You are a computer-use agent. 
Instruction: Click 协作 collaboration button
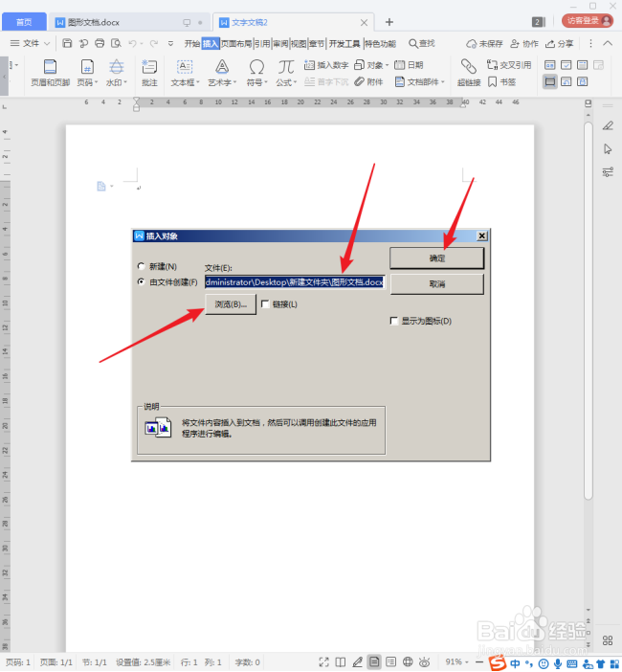pyautogui.click(x=524, y=43)
